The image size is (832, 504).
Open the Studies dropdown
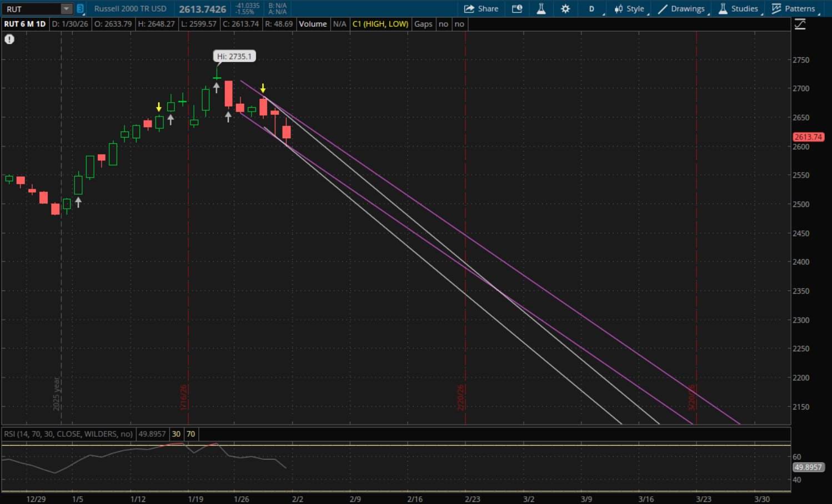pos(738,9)
